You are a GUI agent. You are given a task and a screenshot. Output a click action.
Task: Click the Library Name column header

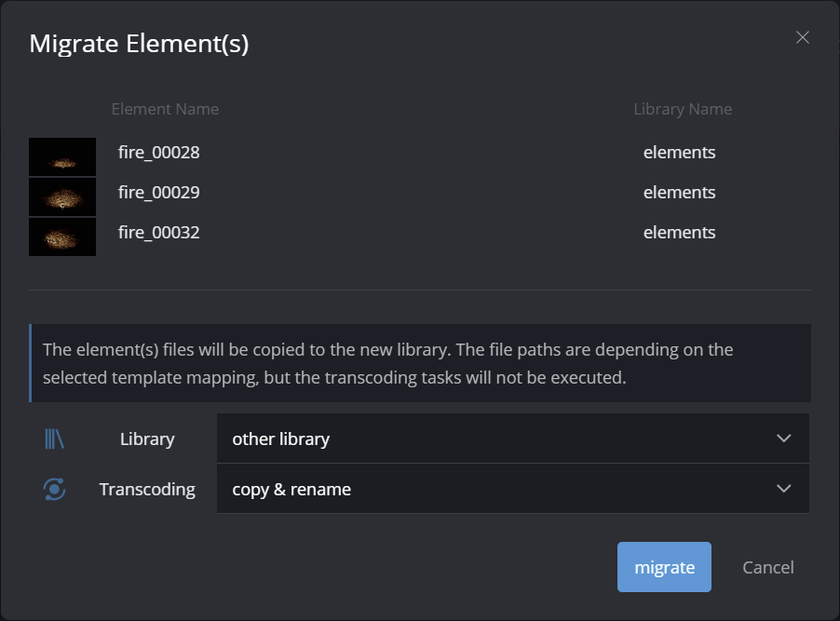683,109
